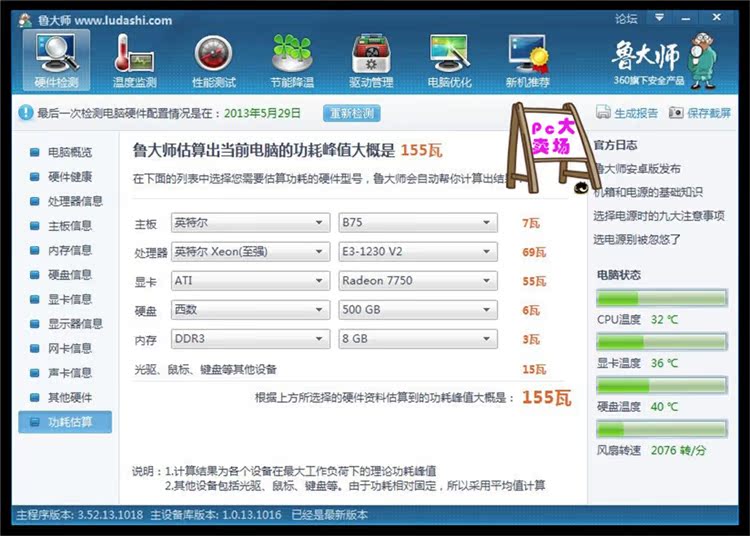
Task: Open 鲁大师安卓版发布 news link
Action: click(637, 168)
